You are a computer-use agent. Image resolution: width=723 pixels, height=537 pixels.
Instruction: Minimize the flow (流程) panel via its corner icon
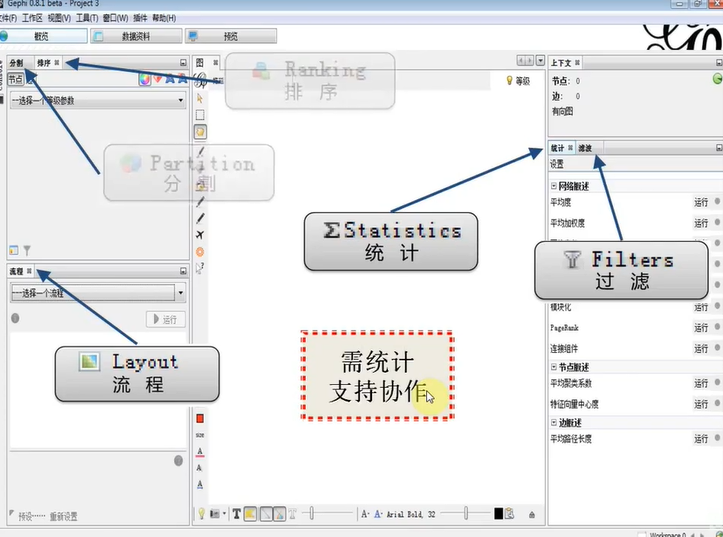pos(183,271)
